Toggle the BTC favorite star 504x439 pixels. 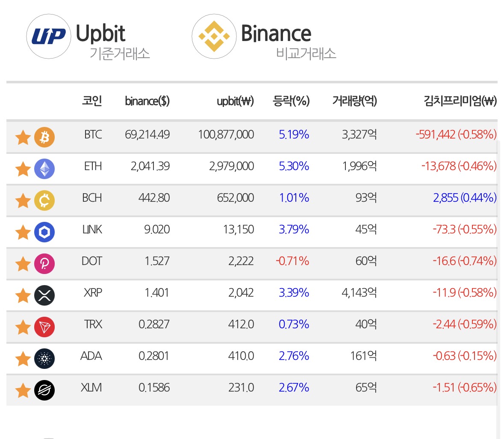coord(23,137)
